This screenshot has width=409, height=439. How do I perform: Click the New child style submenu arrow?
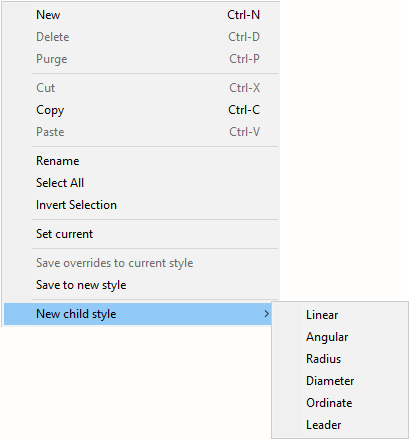tap(266, 314)
